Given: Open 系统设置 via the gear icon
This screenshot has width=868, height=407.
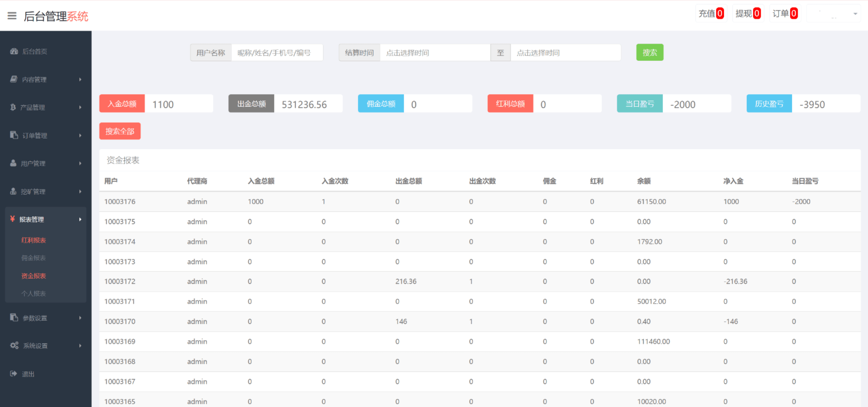Looking at the screenshot, I should pos(14,345).
